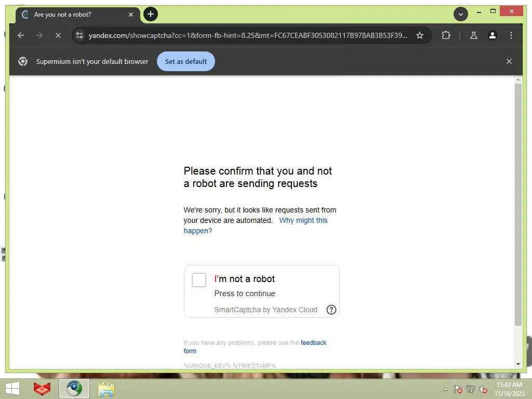Bookmark this page with the star icon
The width and height of the screenshot is (532, 399).
pyautogui.click(x=420, y=35)
